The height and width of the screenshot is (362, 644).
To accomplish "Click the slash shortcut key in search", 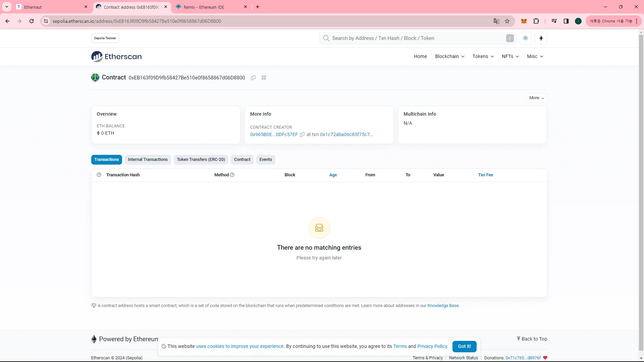I will pos(510,38).
